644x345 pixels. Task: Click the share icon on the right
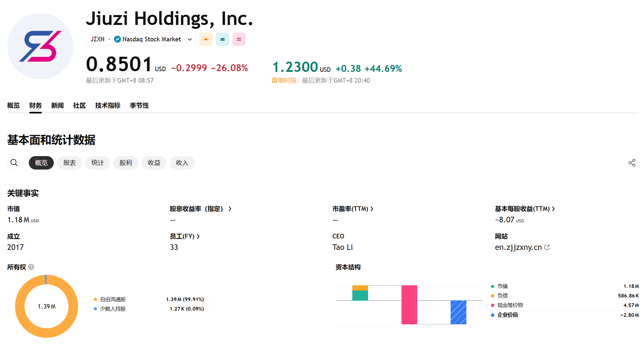(632, 163)
